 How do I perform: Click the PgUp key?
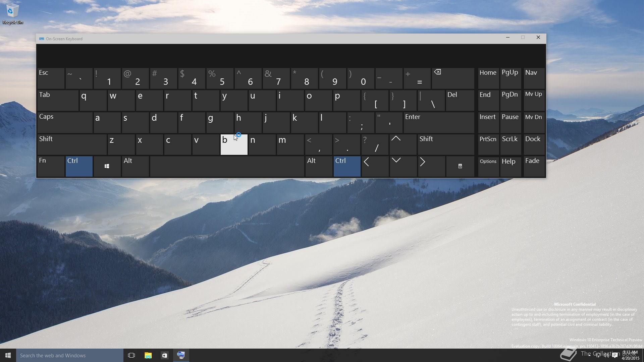(511, 78)
